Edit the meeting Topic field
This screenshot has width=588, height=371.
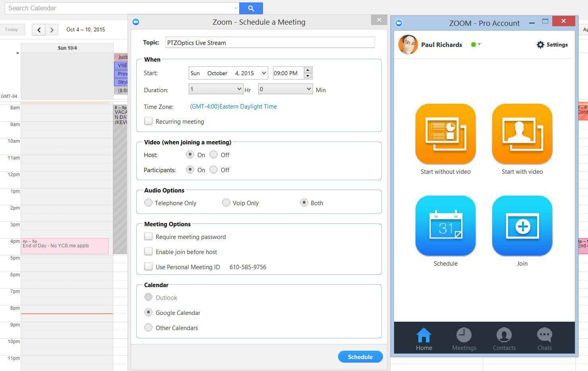click(x=270, y=43)
